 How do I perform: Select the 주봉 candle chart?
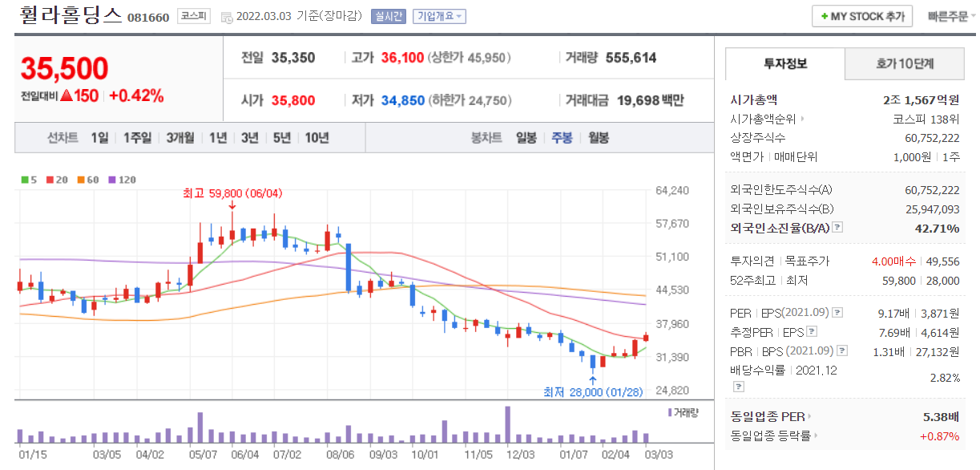pos(562,137)
